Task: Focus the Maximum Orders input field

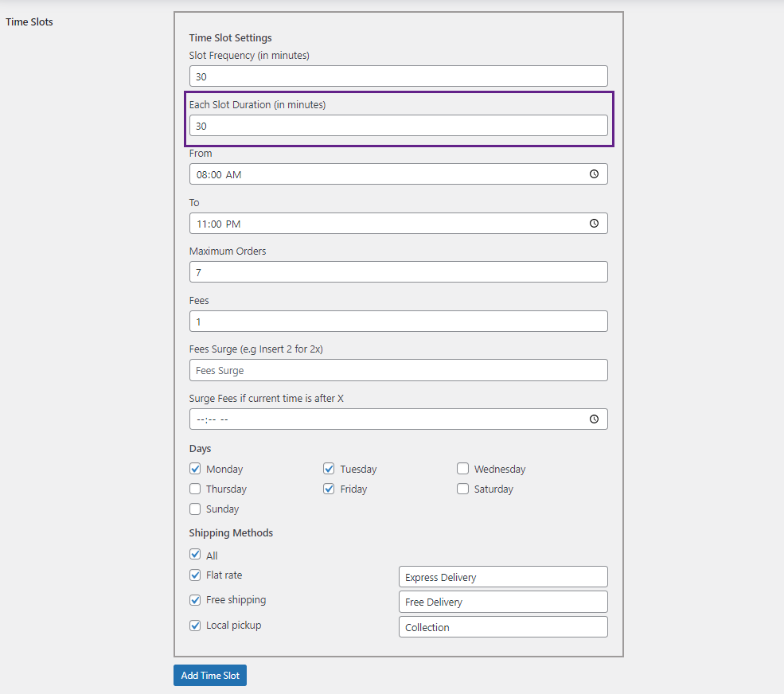Action: (x=399, y=272)
